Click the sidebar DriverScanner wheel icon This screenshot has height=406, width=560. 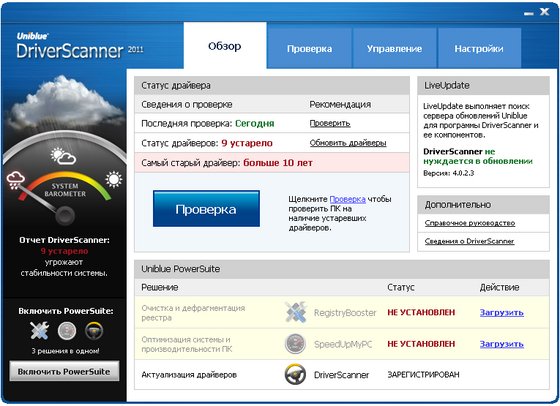coord(94,331)
